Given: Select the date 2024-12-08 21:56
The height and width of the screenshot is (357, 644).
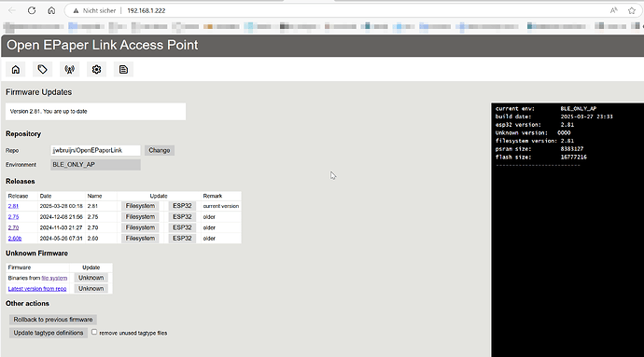Looking at the screenshot, I should click(x=62, y=216).
